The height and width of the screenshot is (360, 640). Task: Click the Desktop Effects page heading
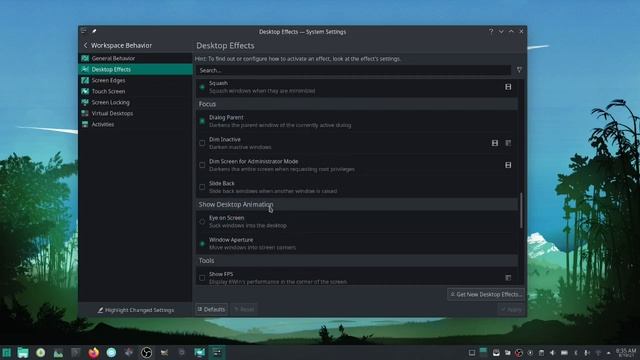225,46
